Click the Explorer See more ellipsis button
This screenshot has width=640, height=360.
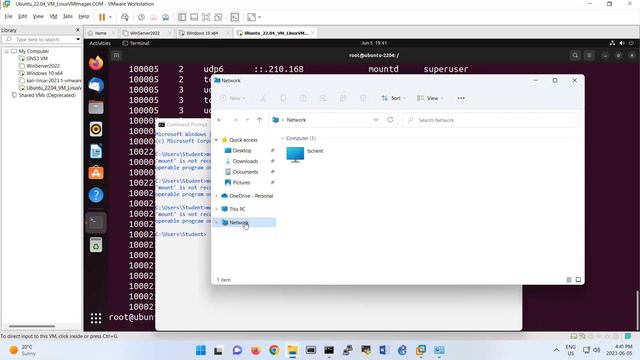click(x=461, y=98)
